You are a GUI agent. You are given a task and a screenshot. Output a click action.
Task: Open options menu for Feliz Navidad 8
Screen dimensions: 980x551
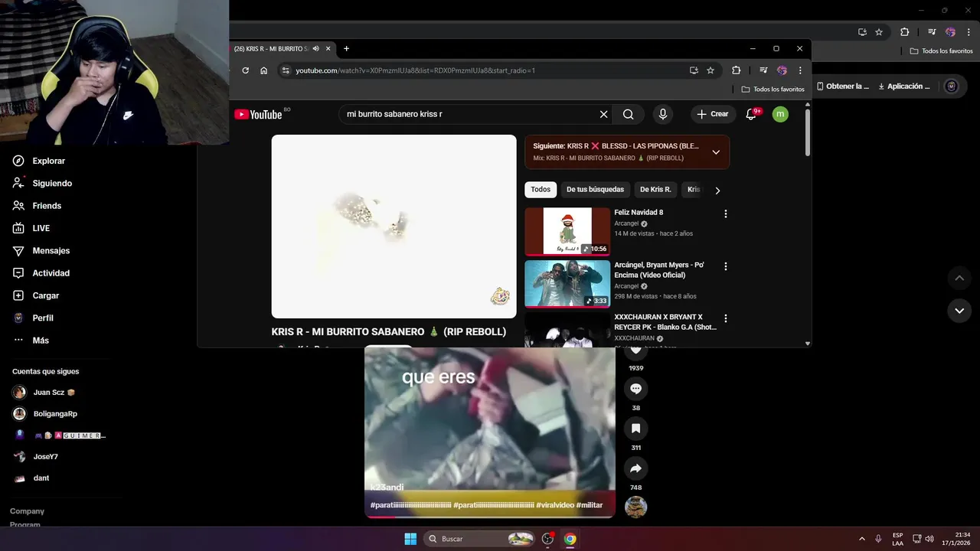point(726,214)
